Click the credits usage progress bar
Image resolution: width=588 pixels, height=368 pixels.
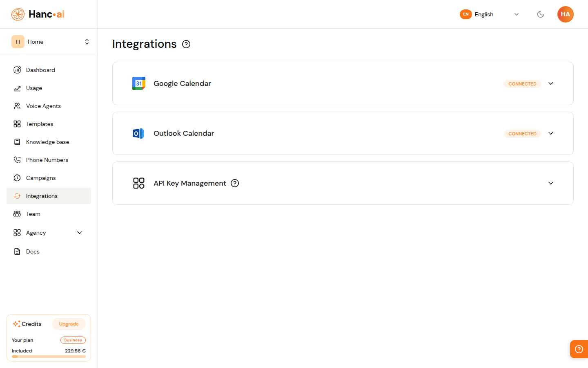coord(49,357)
